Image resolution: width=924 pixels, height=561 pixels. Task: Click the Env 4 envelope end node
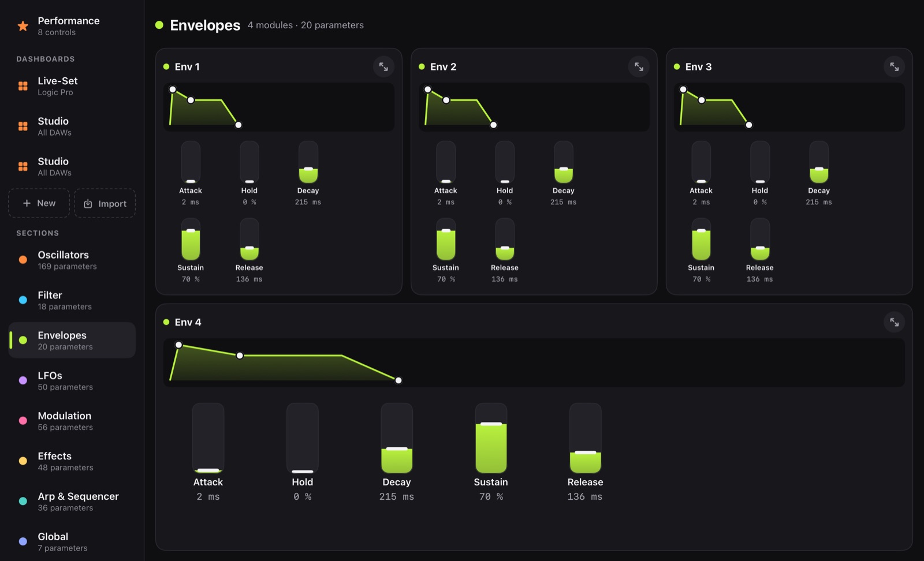(x=398, y=380)
